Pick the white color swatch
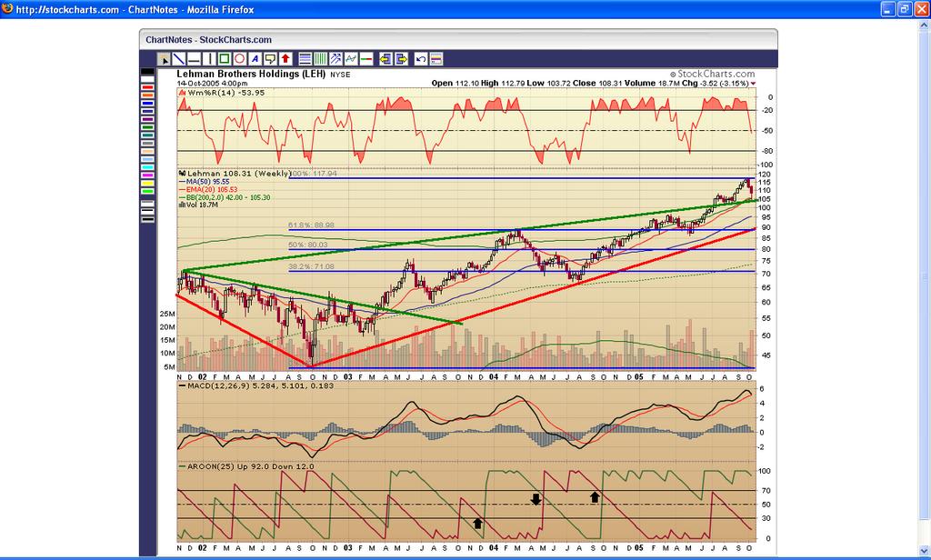 147,80
